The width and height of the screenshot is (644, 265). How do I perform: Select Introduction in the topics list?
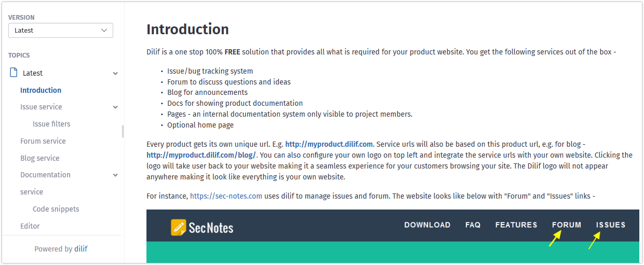click(x=41, y=90)
